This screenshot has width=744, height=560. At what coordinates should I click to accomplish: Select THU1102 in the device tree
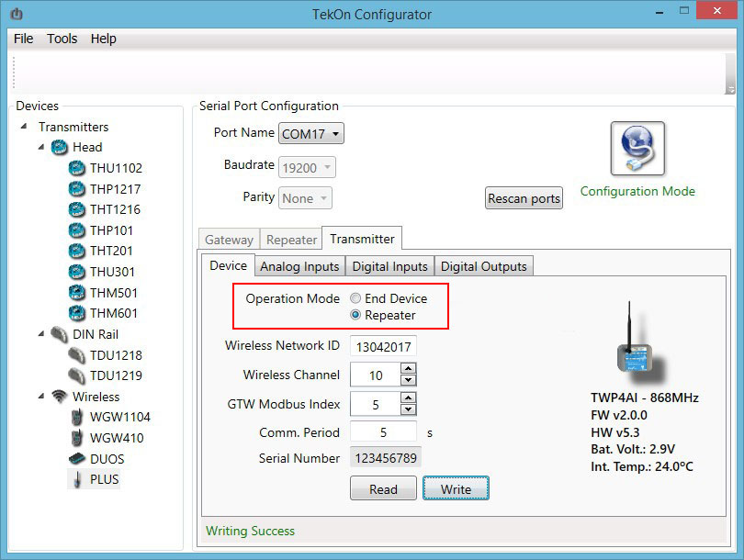(116, 168)
